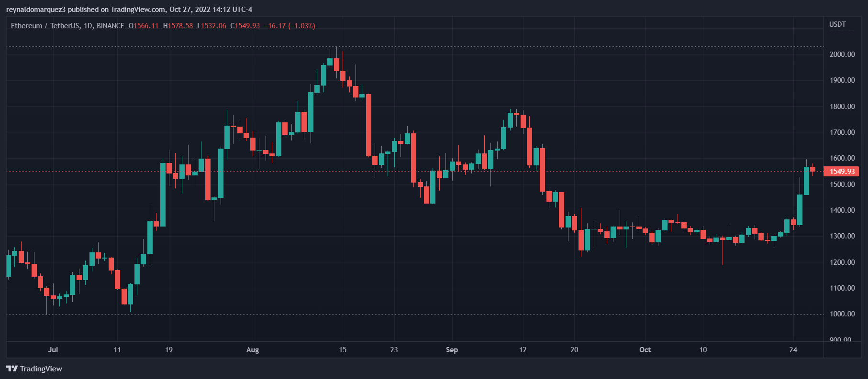The width and height of the screenshot is (868, 379).
Task: Click the published-by header text at top
Action: point(129,10)
